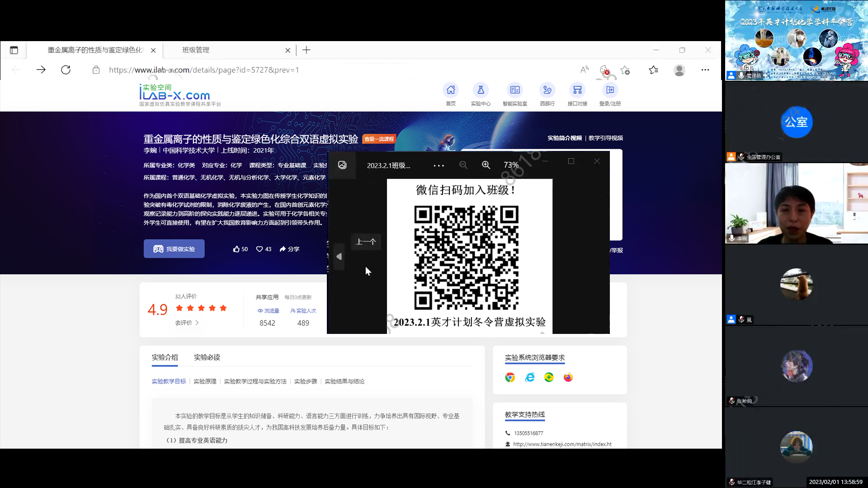
Task: Jump to 实验步骤 section
Action: pyautogui.click(x=306, y=381)
